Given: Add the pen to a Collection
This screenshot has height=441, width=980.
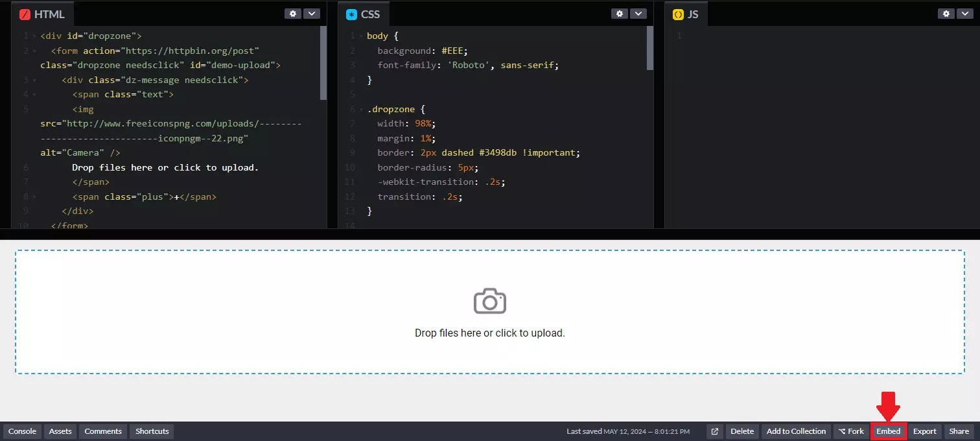Looking at the screenshot, I should pyautogui.click(x=796, y=431).
